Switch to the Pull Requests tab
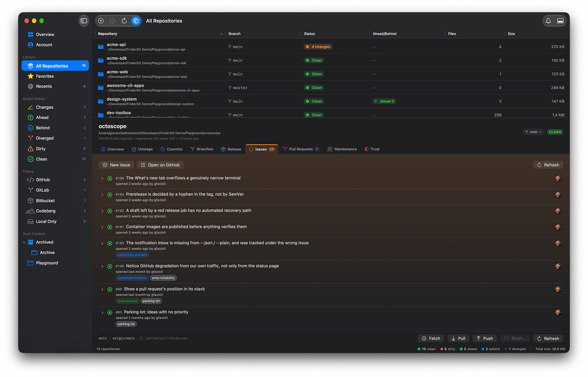 pos(301,149)
